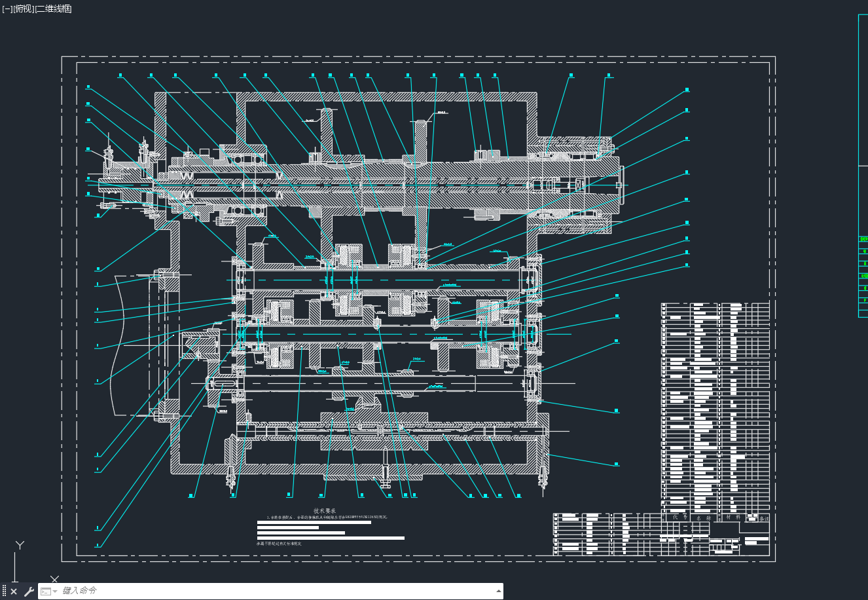Expand command history with the up arrow
868x600 pixels.
[x=497, y=591]
